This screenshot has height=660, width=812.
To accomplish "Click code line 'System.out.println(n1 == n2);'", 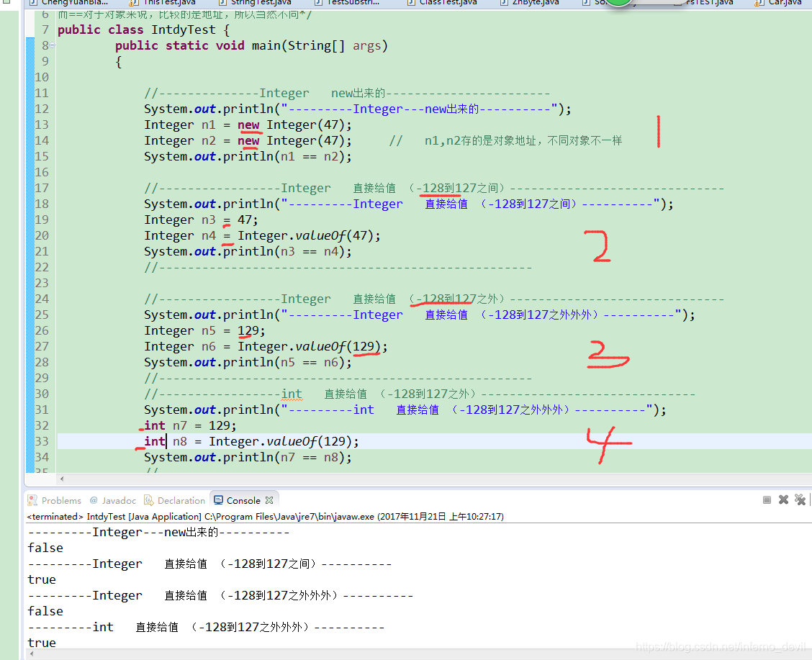I will point(248,156).
